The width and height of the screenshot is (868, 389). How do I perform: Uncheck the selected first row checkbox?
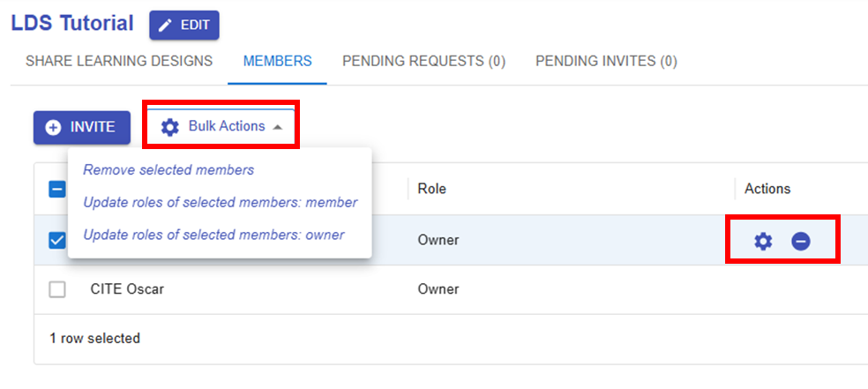tap(57, 241)
